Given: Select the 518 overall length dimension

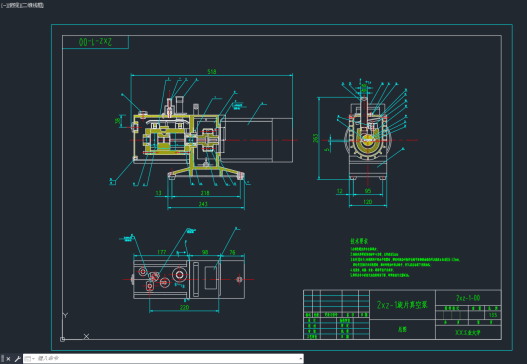Looking at the screenshot, I should (x=212, y=72).
